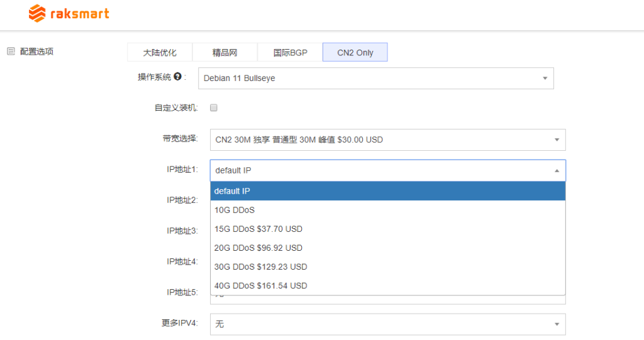Collapse the IP地址1 default IP dropdown

tap(387, 170)
